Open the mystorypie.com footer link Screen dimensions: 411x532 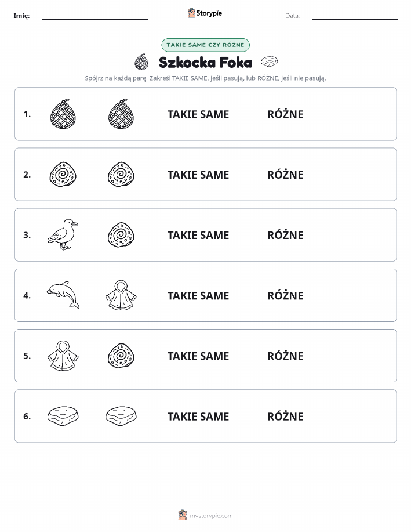pyautogui.click(x=211, y=516)
